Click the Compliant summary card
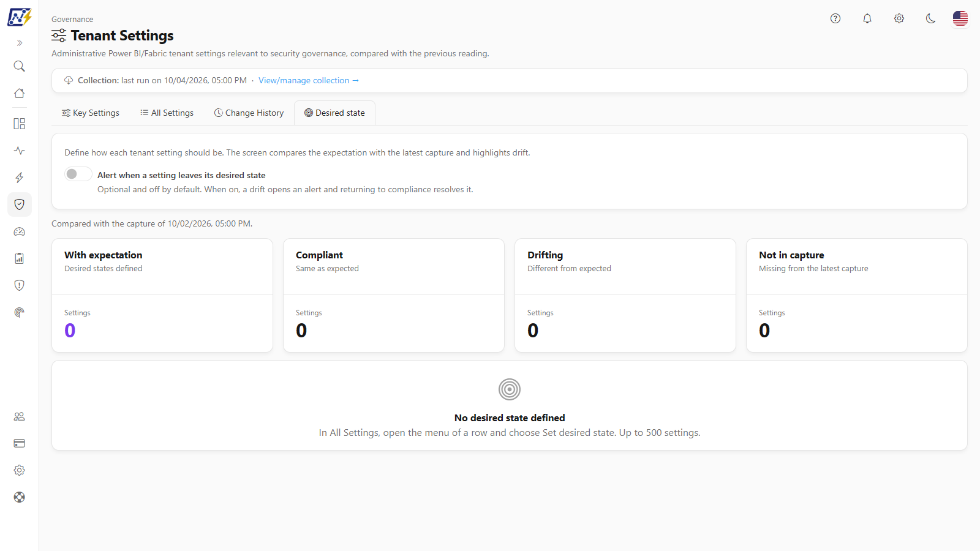This screenshot has width=980, height=551. [394, 295]
